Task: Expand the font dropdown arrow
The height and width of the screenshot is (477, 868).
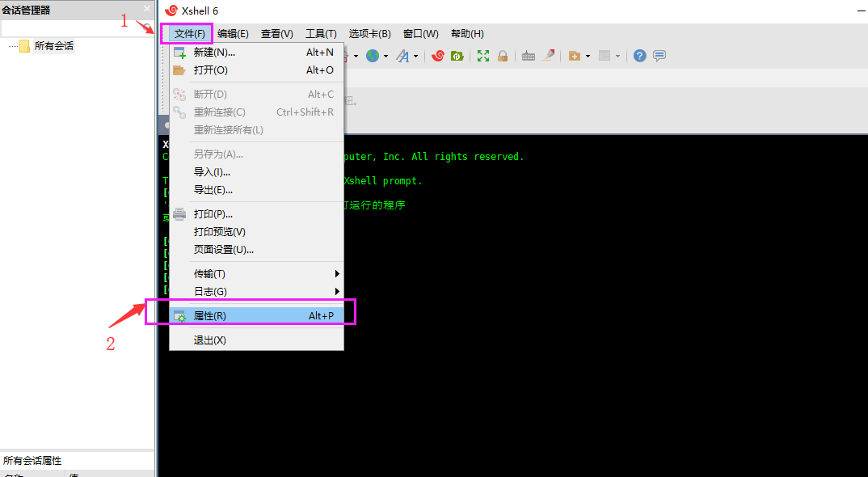Action: [x=415, y=56]
